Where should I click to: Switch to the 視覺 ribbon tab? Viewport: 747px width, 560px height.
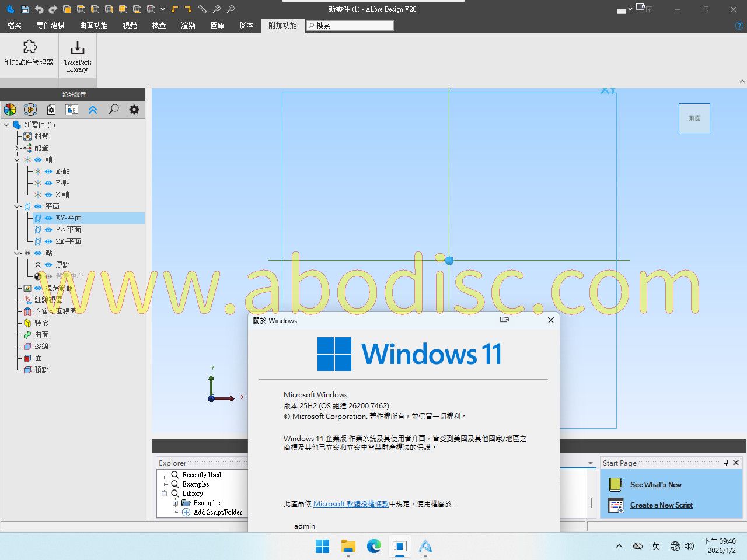[x=130, y=26]
